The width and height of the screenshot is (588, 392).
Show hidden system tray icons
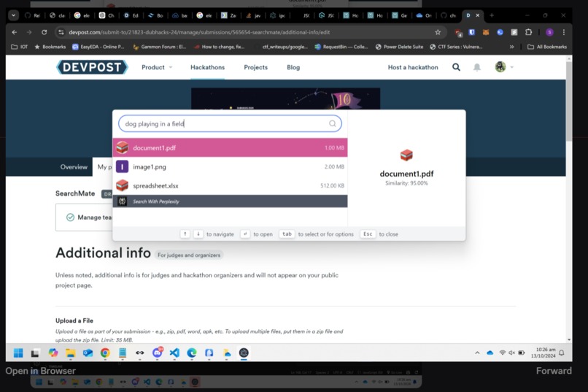[x=477, y=353]
